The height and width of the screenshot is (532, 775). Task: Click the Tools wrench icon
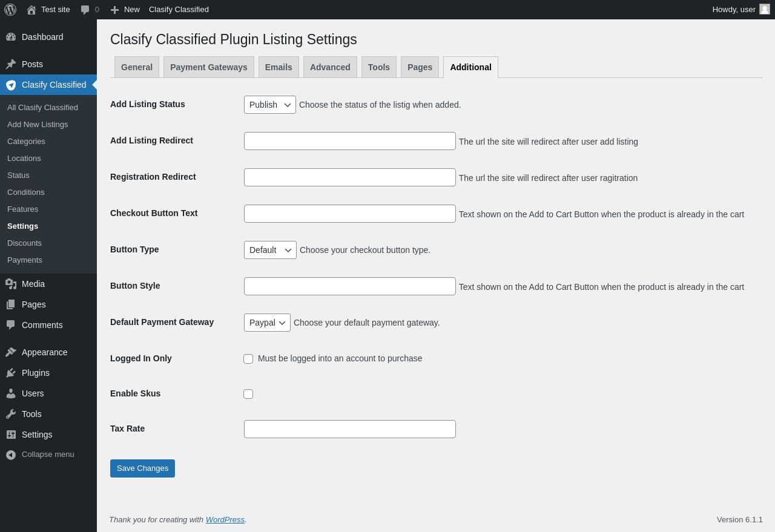[11, 414]
